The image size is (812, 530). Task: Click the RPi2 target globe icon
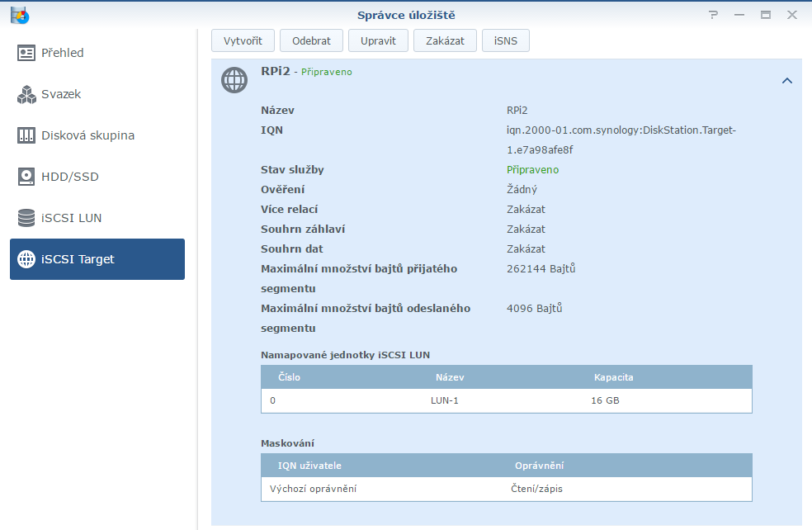pyautogui.click(x=234, y=80)
